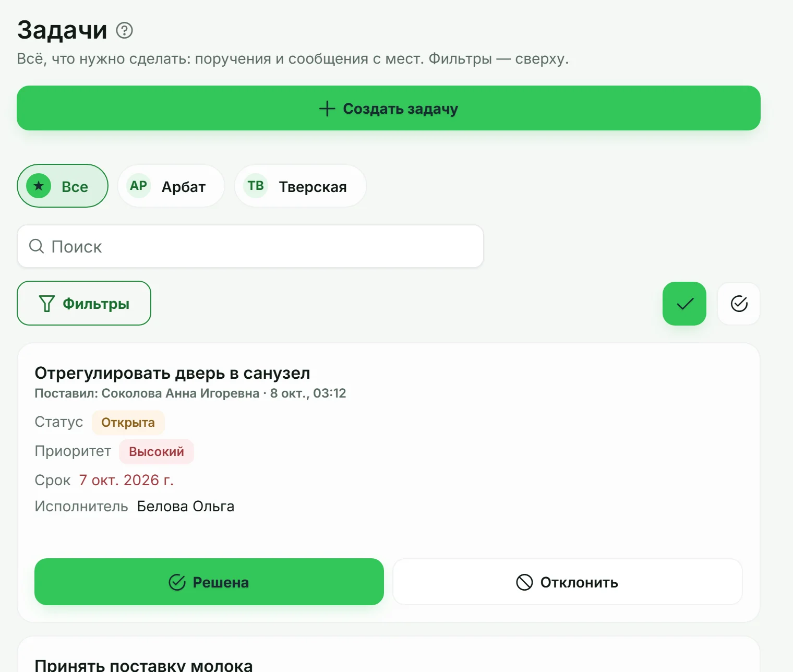Click the magnifier icon in search field
Image resolution: width=793 pixels, height=672 pixels.
click(x=37, y=246)
